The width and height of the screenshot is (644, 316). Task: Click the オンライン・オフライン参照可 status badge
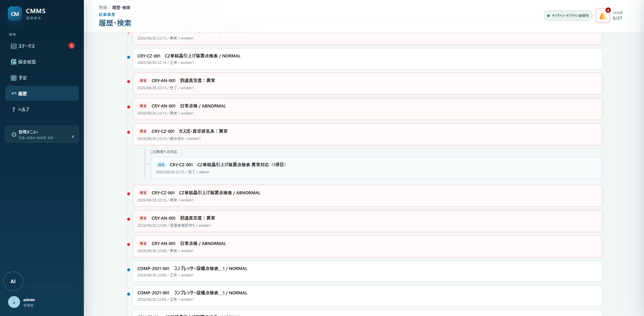(x=568, y=16)
